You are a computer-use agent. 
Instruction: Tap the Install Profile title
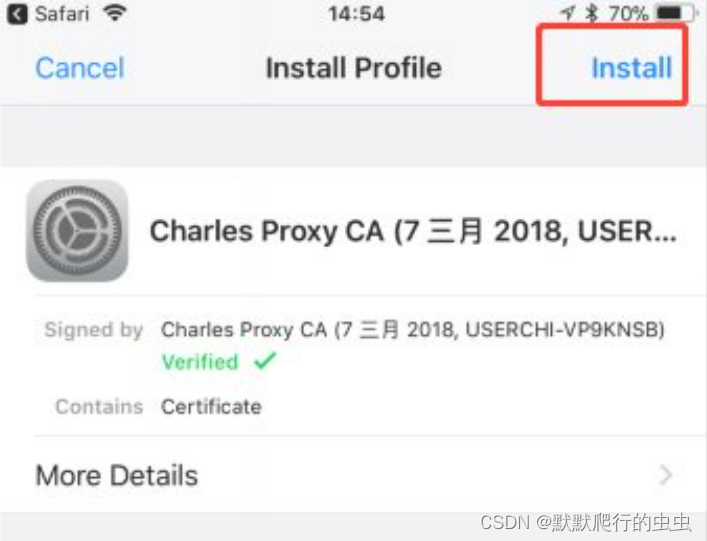tap(354, 68)
